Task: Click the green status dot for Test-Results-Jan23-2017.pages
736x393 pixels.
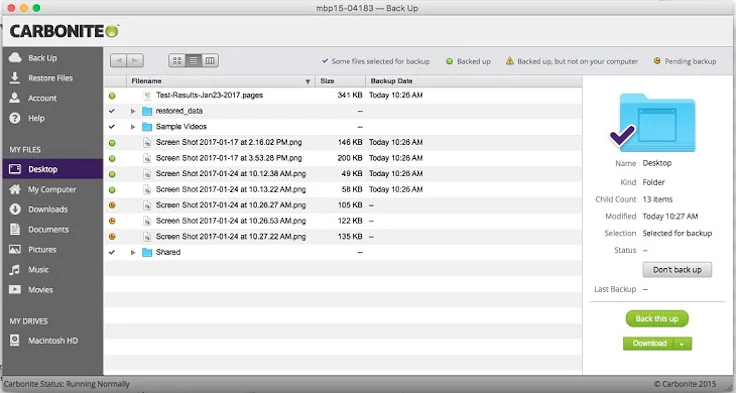Action: coord(112,95)
